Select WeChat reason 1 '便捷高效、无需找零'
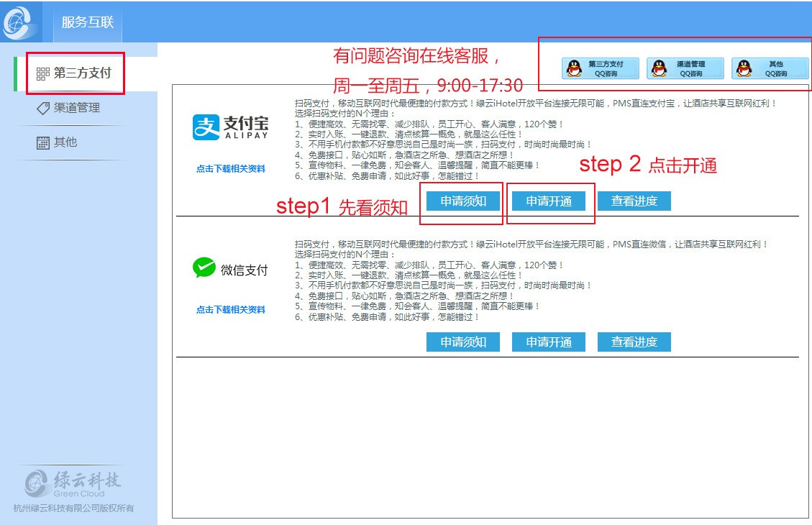 (429, 265)
